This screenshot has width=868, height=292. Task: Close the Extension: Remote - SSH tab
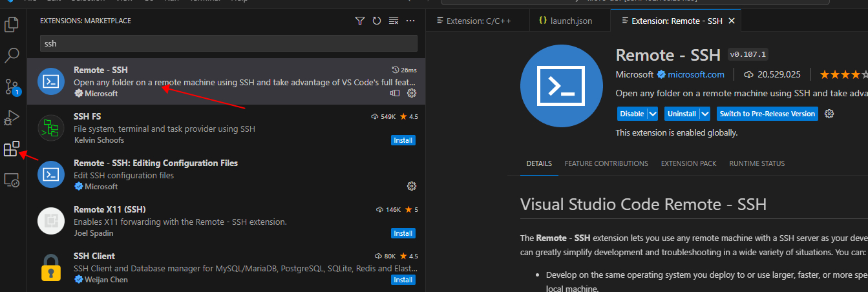[x=732, y=21]
